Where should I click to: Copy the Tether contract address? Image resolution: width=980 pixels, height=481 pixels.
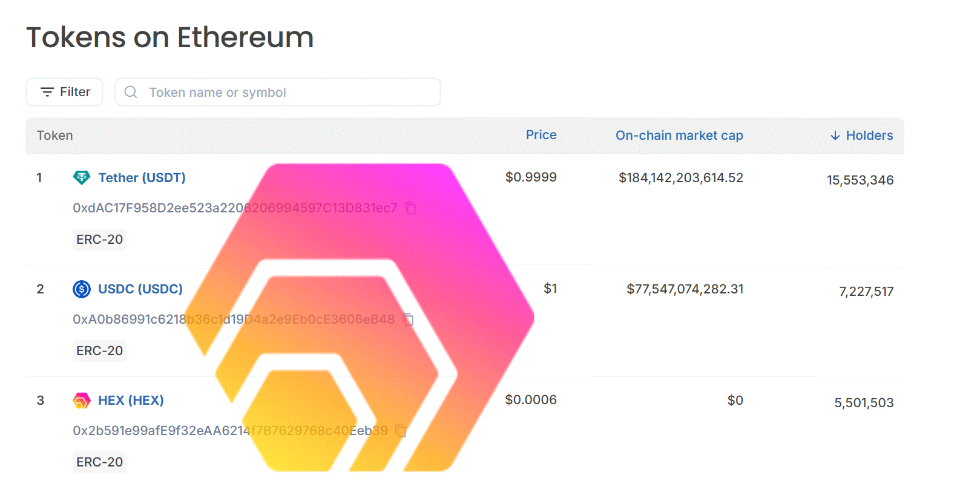tap(410, 209)
